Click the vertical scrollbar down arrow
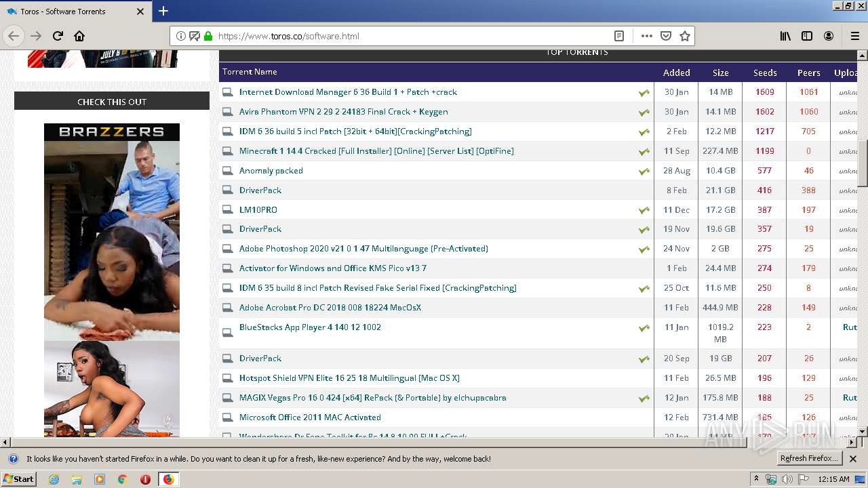This screenshot has height=488, width=868. [x=863, y=432]
